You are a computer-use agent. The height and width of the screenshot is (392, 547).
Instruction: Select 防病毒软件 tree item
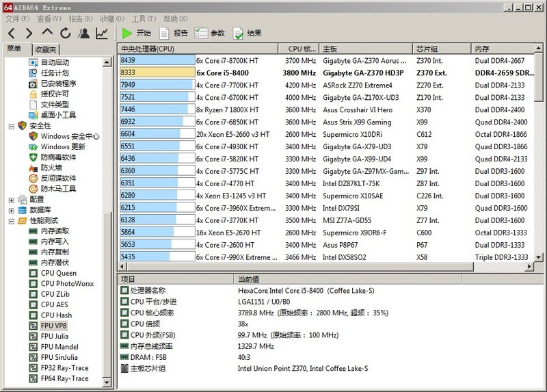click(x=58, y=157)
